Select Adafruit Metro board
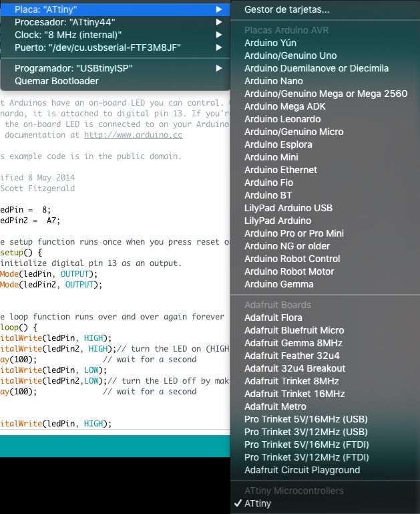Screen dimensions: 420x514 (x=275, y=406)
